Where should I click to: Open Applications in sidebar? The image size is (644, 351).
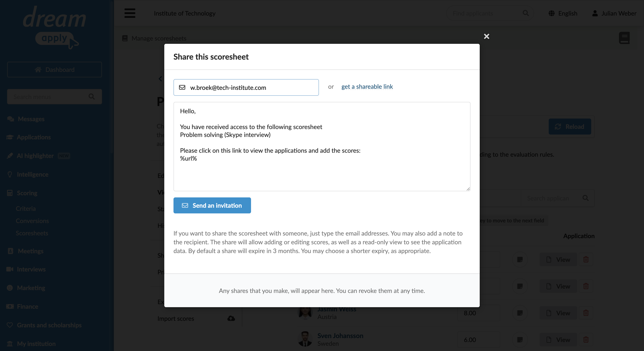[34, 137]
